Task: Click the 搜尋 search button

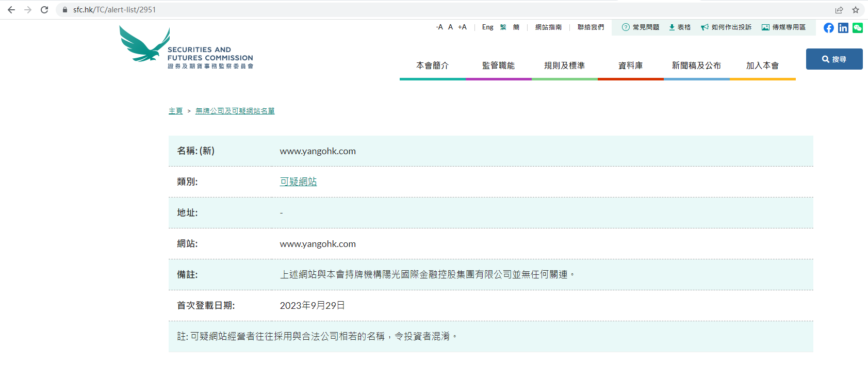Action: coord(834,59)
